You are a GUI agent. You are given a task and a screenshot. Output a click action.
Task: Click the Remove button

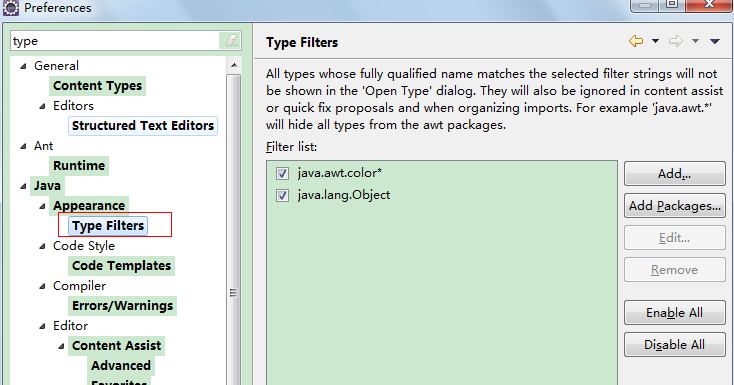pyautogui.click(x=675, y=270)
